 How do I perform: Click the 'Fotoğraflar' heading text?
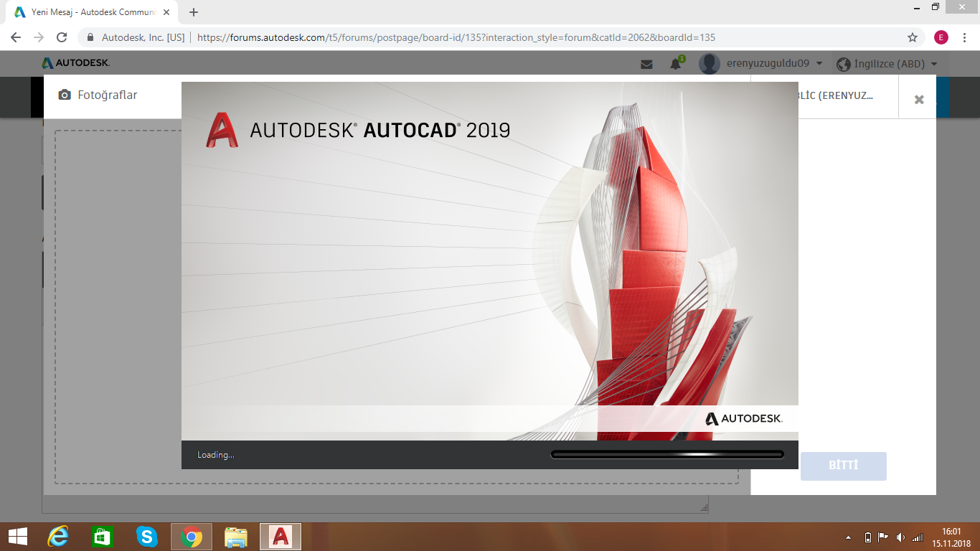point(108,95)
